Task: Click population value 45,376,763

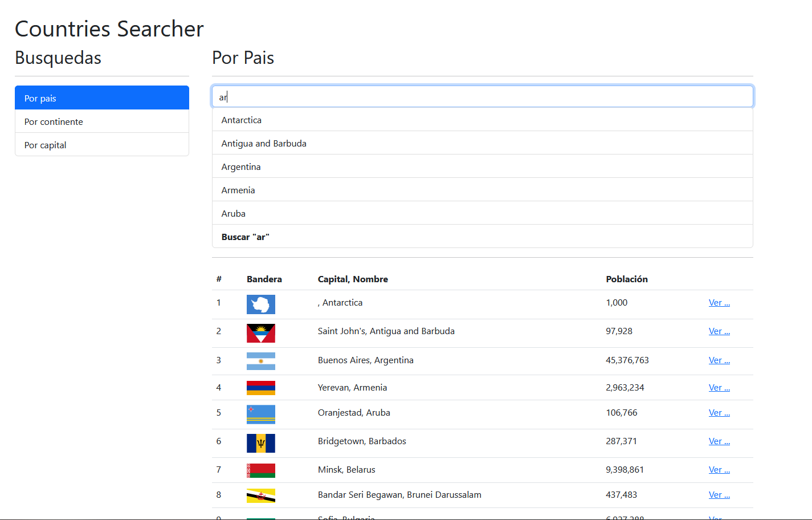Action: coord(627,360)
